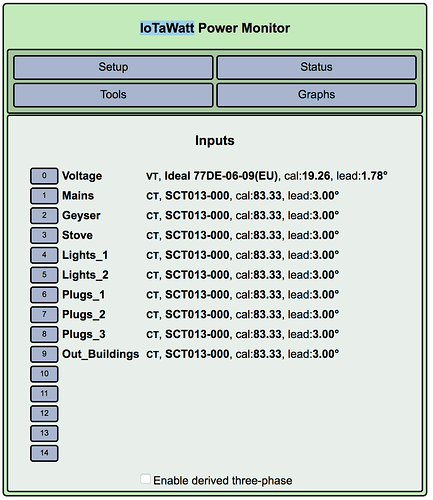Select empty input button 13
This screenshot has height=500, width=433.
coord(44,433)
